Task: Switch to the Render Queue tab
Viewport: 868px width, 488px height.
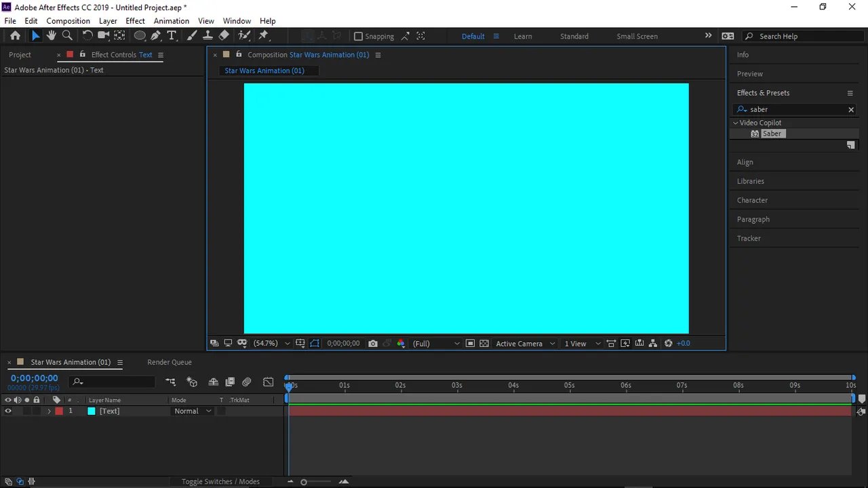Action: click(x=170, y=362)
